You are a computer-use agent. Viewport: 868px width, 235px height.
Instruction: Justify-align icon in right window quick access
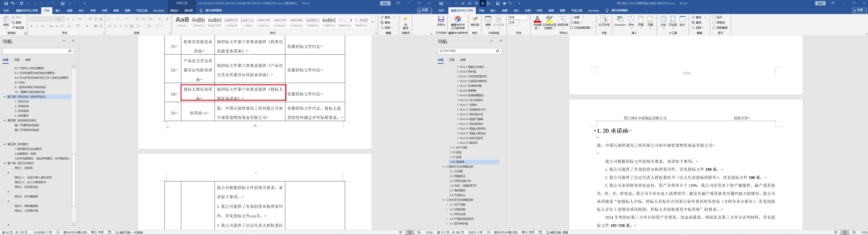[483, 3]
